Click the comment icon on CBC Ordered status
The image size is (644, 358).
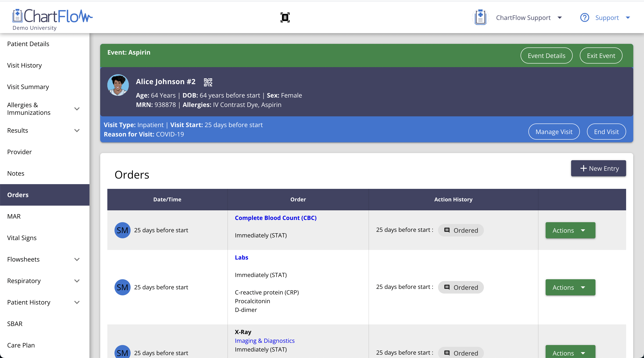447,230
